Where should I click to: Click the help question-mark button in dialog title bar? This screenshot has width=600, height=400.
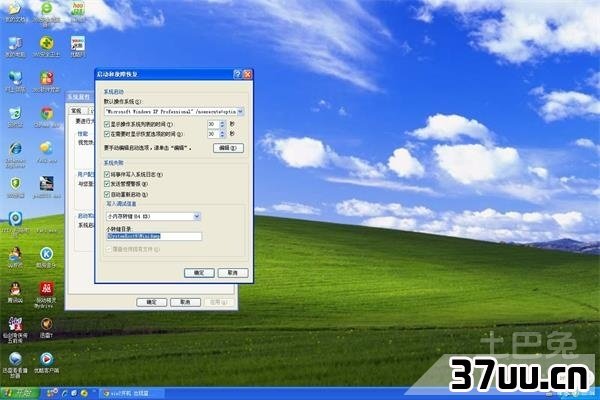click(x=238, y=74)
